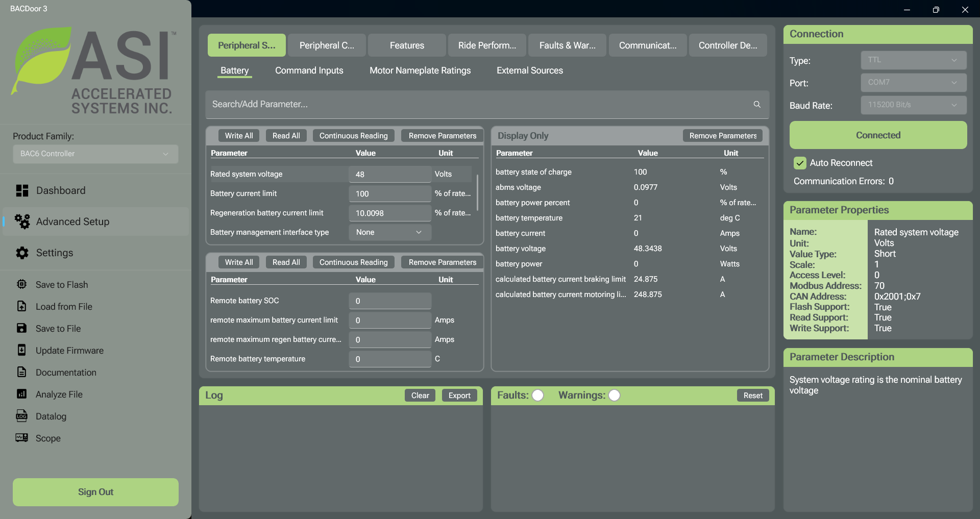
Task: Open the Controller De... tab
Action: click(728, 45)
